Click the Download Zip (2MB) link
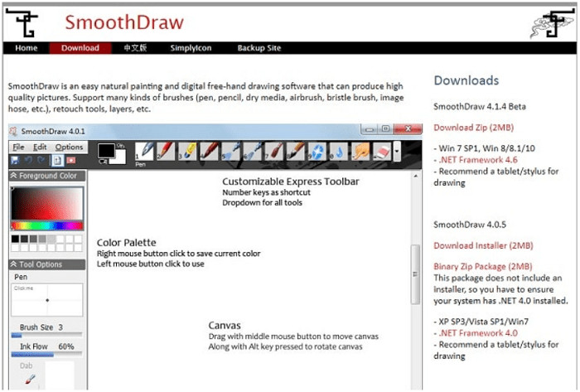This screenshot has width=580, height=392. 473,128
